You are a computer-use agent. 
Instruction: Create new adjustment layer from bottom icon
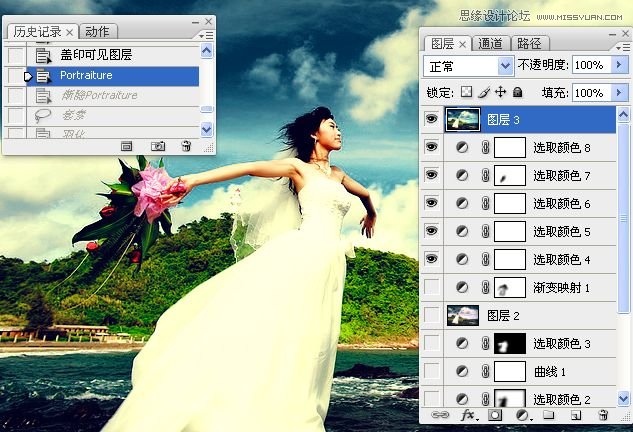click(521, 414)
